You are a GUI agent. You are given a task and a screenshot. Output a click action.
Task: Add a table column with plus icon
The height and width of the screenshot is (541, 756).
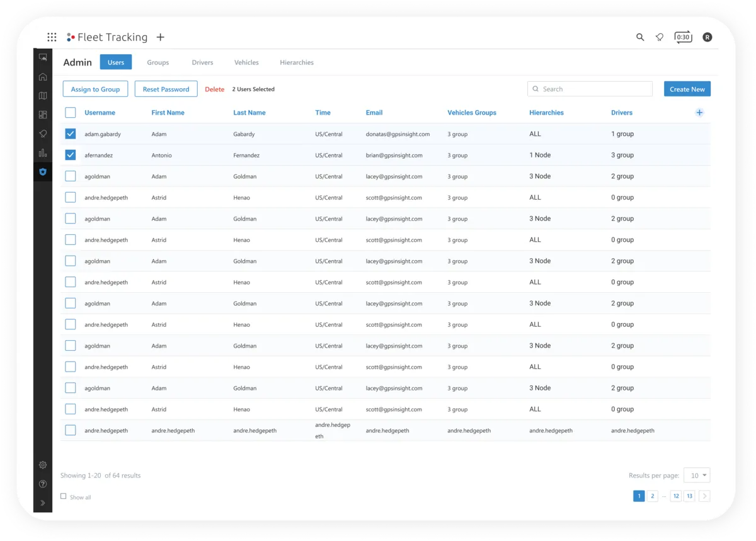pyautogui.click(x=699, y=113)
